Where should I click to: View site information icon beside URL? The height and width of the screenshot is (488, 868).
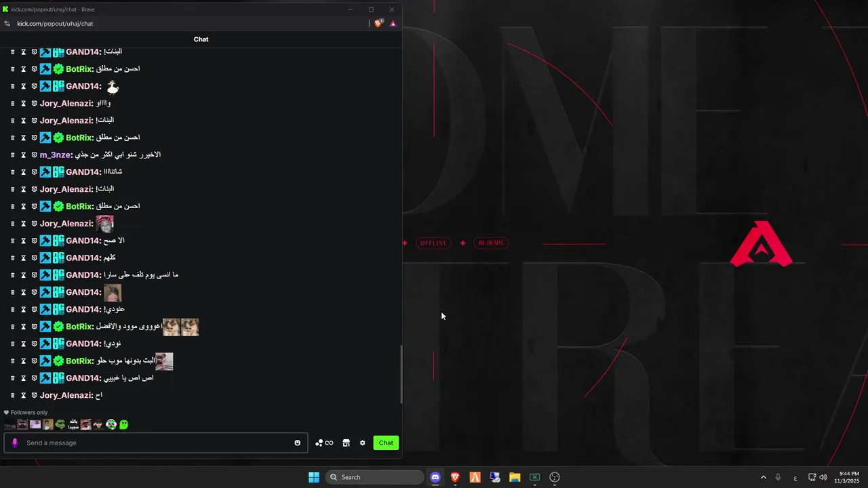click(x=7, y=24)
